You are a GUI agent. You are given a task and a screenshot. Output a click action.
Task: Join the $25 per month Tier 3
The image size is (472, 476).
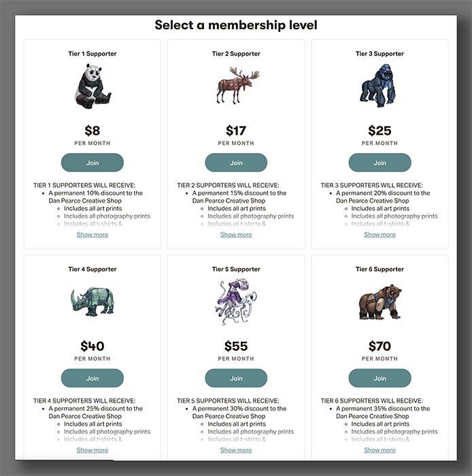[380, 163]
